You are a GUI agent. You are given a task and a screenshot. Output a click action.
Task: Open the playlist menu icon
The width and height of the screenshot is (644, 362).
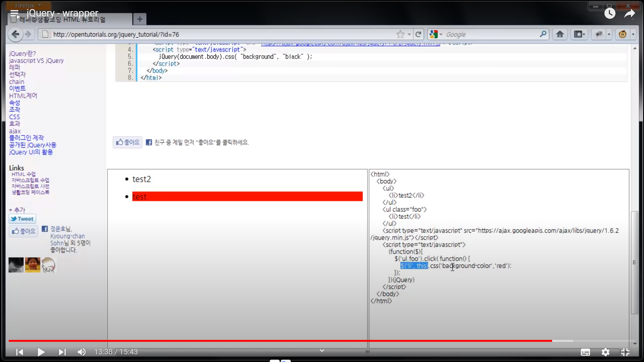(14, 13)
